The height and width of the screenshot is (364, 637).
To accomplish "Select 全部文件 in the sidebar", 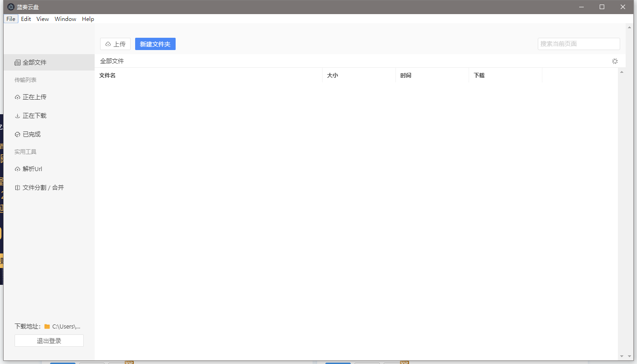I will 49,62.
